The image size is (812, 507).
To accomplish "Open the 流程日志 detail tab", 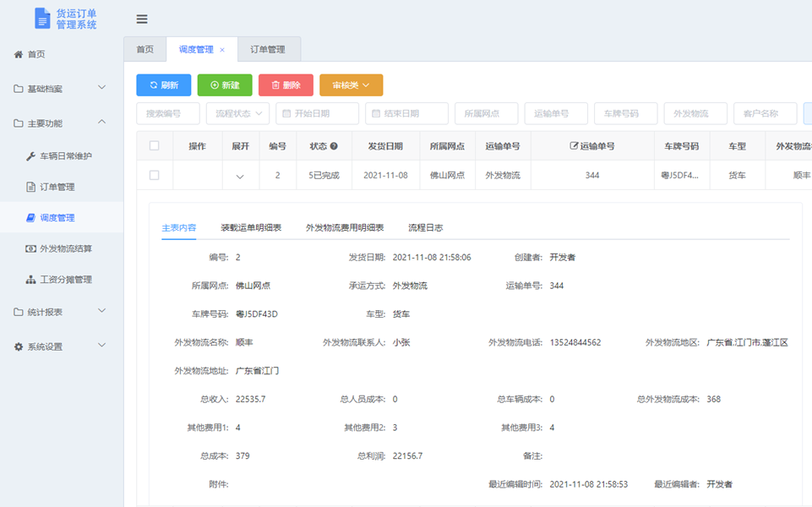I will click(x=425, y=228).
